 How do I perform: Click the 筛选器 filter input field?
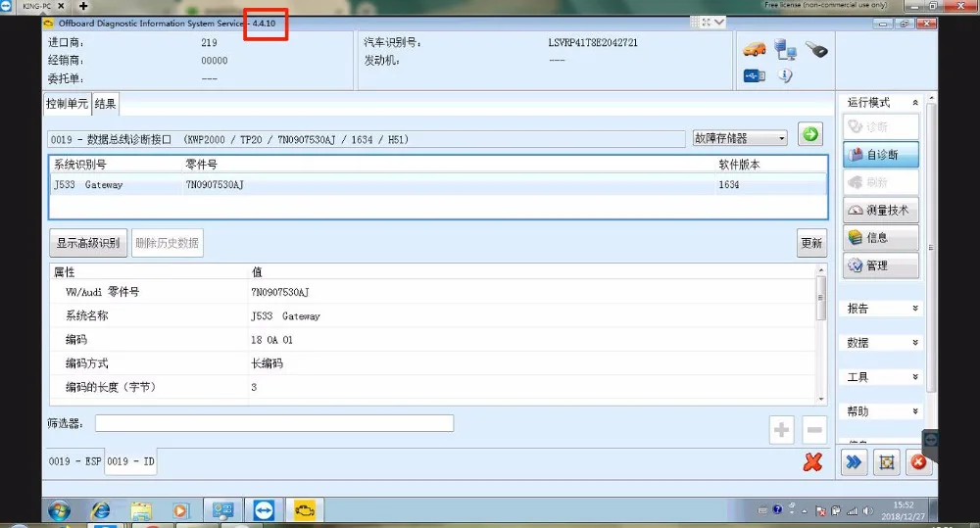point(274,423)
